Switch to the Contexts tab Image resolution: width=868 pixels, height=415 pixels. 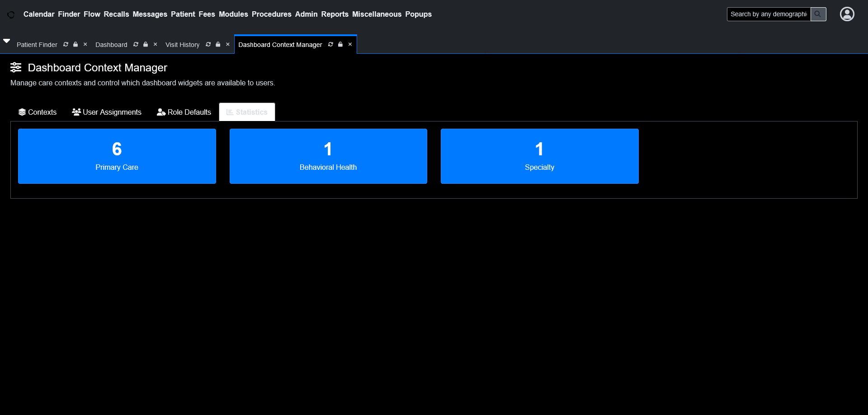pyautogui.click(x=38, y=112)
